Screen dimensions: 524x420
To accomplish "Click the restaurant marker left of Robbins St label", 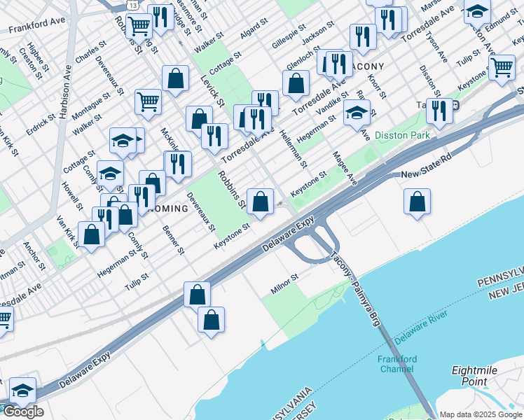I will tap(178, 164).
